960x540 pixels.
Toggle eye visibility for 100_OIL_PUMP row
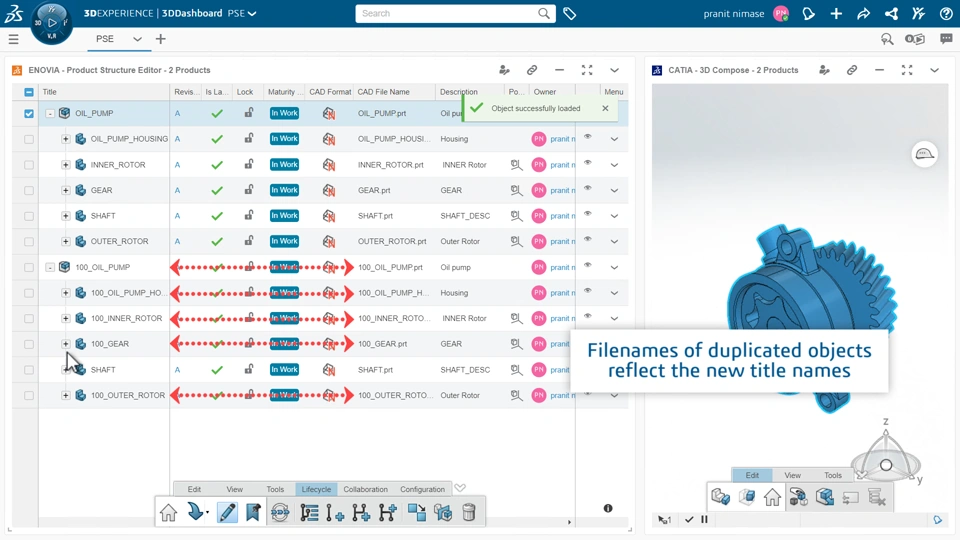pos(588,266)
